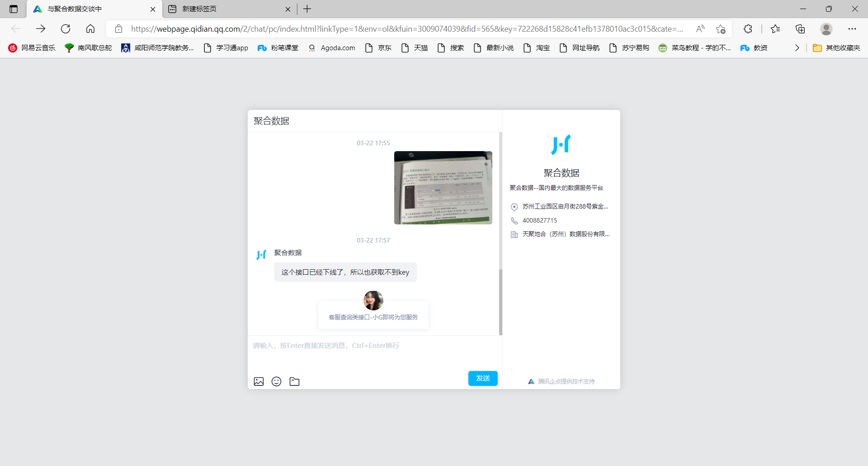Open 咸阳师范学院教务 bookmark
Viewport: 868px width, 466px height.
click(x=157, y=48)
